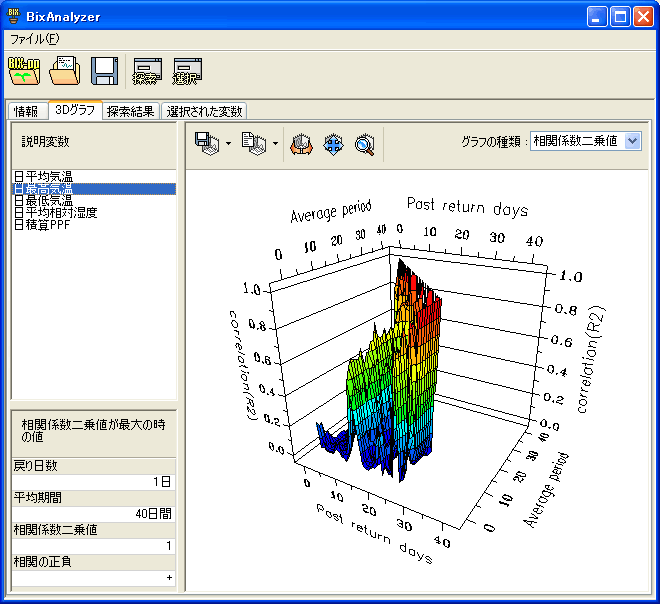Image resolution: width=660 pixels, height=604 pixels.
Task: Click the BIX-pp import icon
Action: 24,72
